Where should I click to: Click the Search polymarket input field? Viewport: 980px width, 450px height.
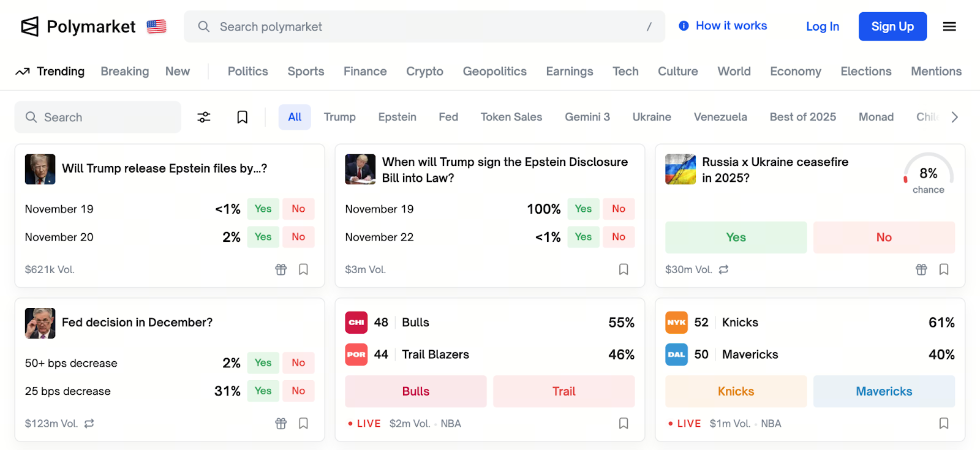[424, 26]
